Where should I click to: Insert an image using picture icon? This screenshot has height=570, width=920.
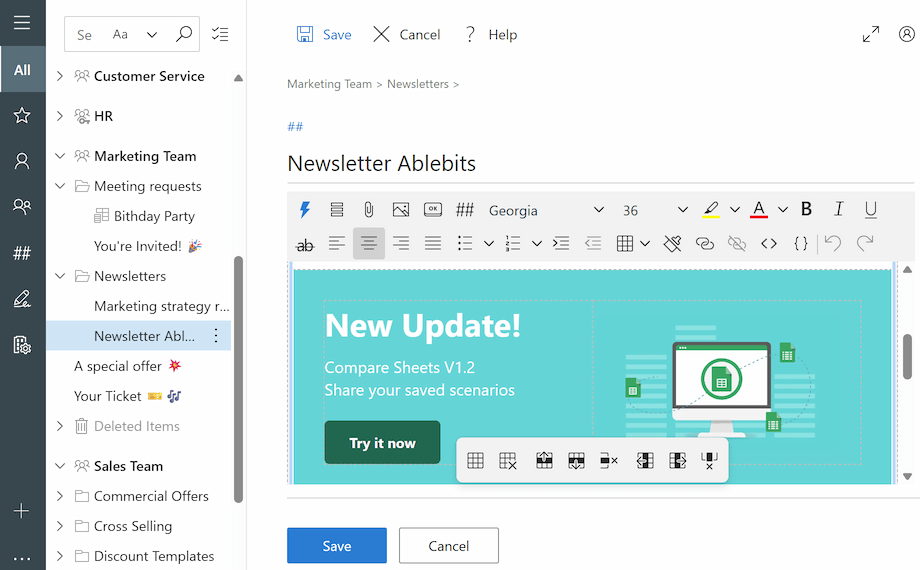coord(401,210)
